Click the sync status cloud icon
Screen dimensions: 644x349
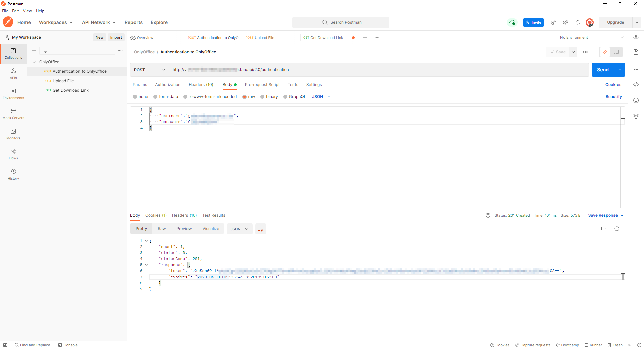512,22
